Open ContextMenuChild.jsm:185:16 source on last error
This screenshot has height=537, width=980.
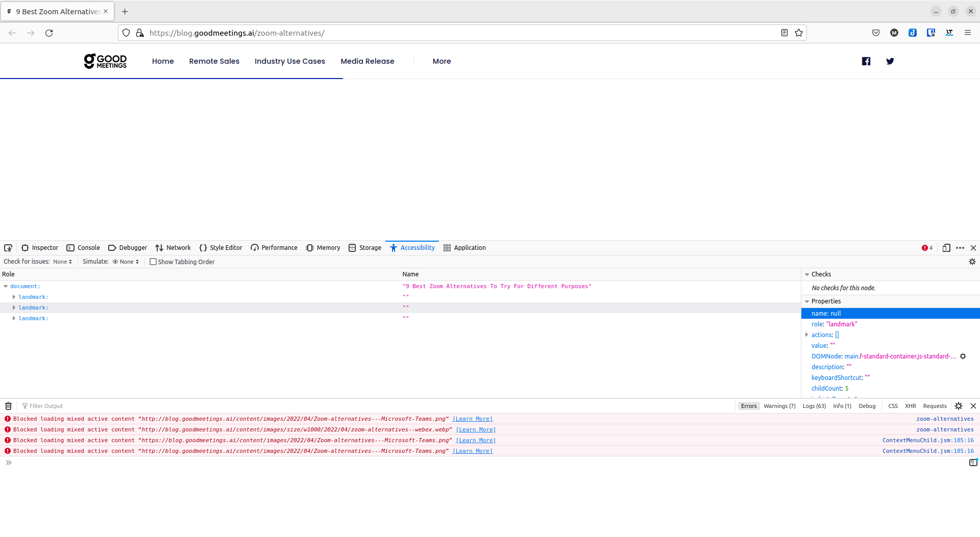point(928,451)
